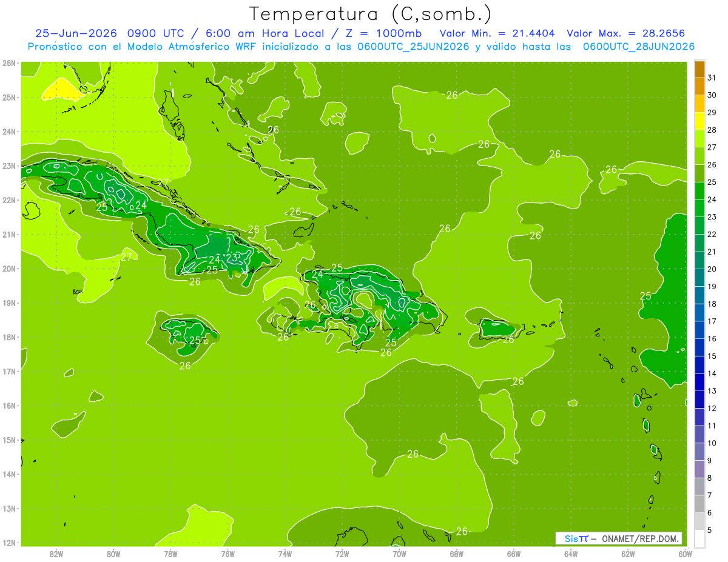Click '6:00 am Hora Local' in header
The image size is (728, 562).
(266, 33)
